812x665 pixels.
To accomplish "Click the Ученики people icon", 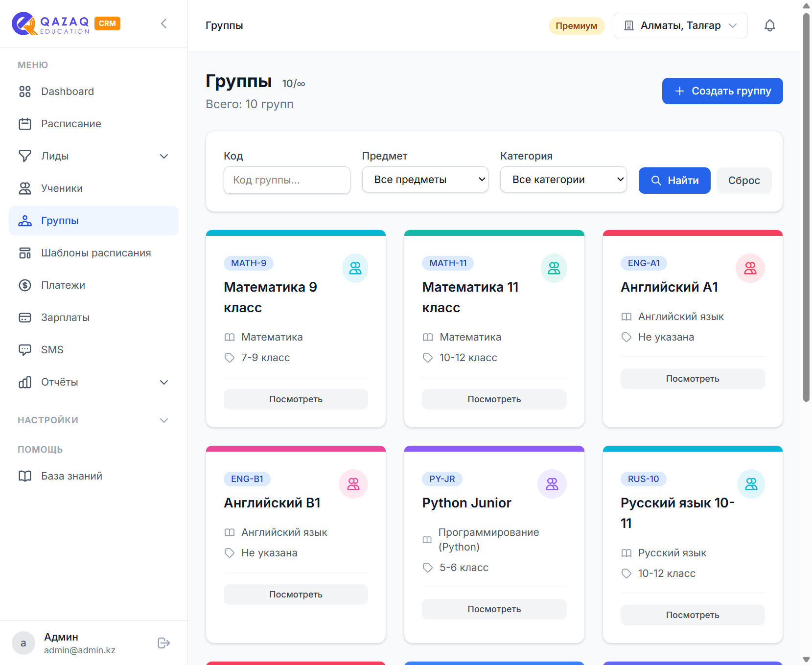I will 25,188.
